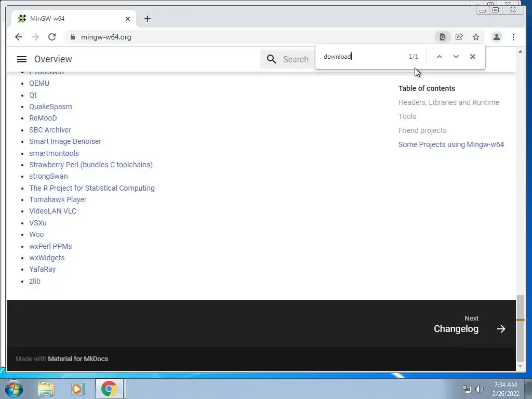Viewport: 532px width, 399px height.
Task: Open the ReMooD link
Action: 43,118
